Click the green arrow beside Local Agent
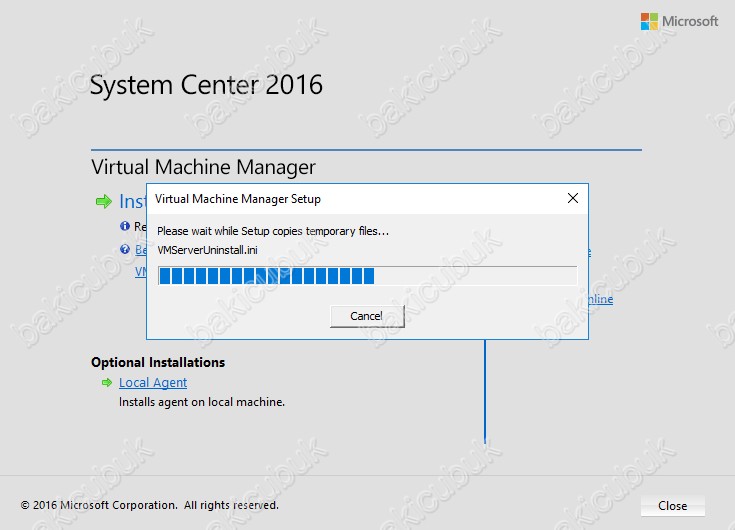The width and height of the screenshot is (735, 530). [x=107, y=383]
